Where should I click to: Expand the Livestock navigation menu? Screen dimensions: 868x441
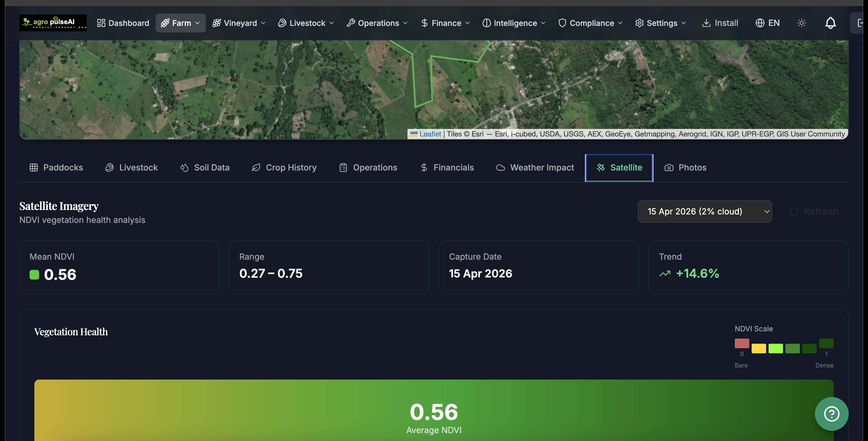click(x=306, y=23)
